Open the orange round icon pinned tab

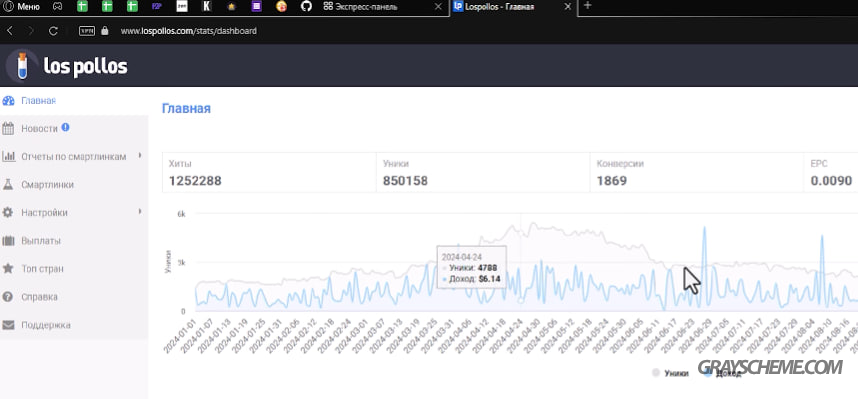pyautogui.click(x=281, y=7)
